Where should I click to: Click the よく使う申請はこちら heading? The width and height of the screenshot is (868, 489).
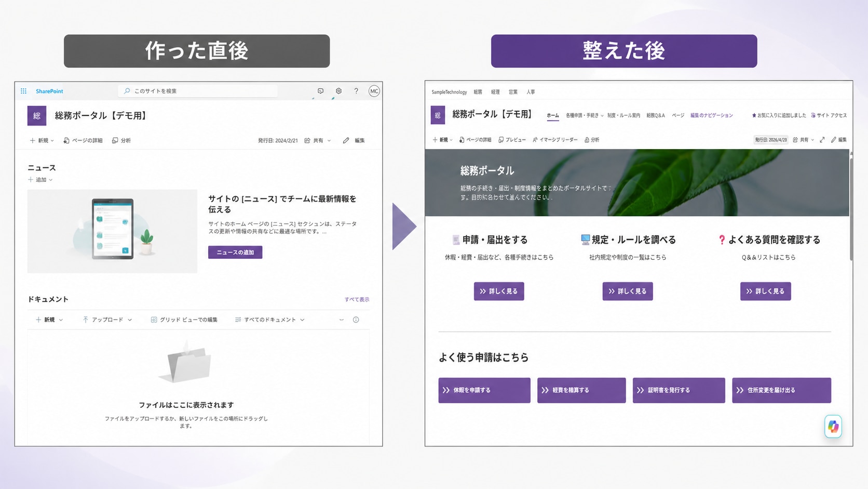click(x=484, y=358)
